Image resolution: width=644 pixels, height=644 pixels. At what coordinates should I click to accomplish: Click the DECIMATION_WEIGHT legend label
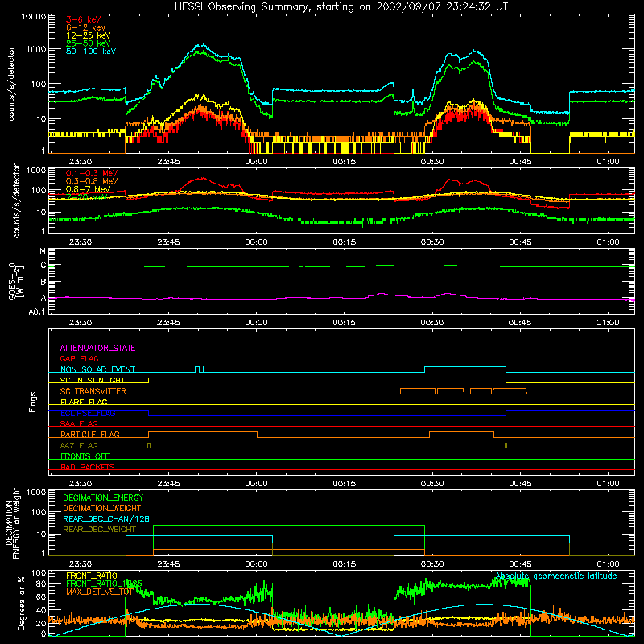pos(102,508)
